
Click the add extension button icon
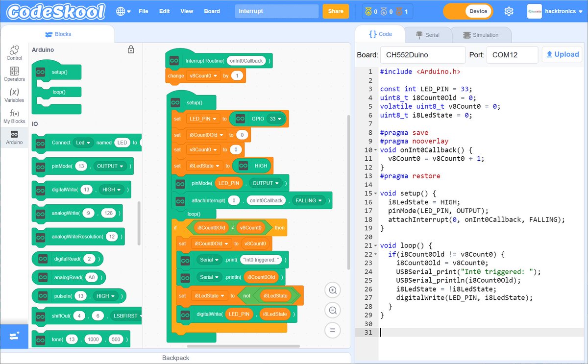click(14, 336)
